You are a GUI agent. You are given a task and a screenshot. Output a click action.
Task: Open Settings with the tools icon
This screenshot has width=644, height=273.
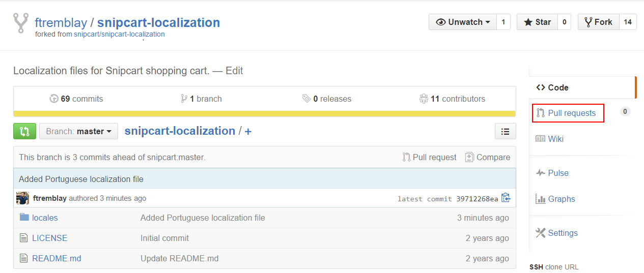point(556,233)
